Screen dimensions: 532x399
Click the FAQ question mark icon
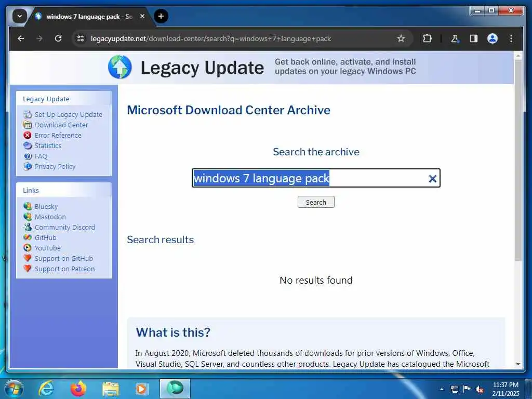click(28, 156)
